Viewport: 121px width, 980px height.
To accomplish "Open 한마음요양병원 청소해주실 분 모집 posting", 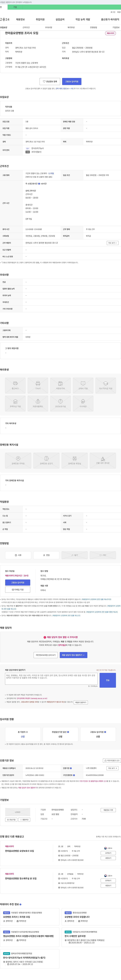I will (21, 878).
